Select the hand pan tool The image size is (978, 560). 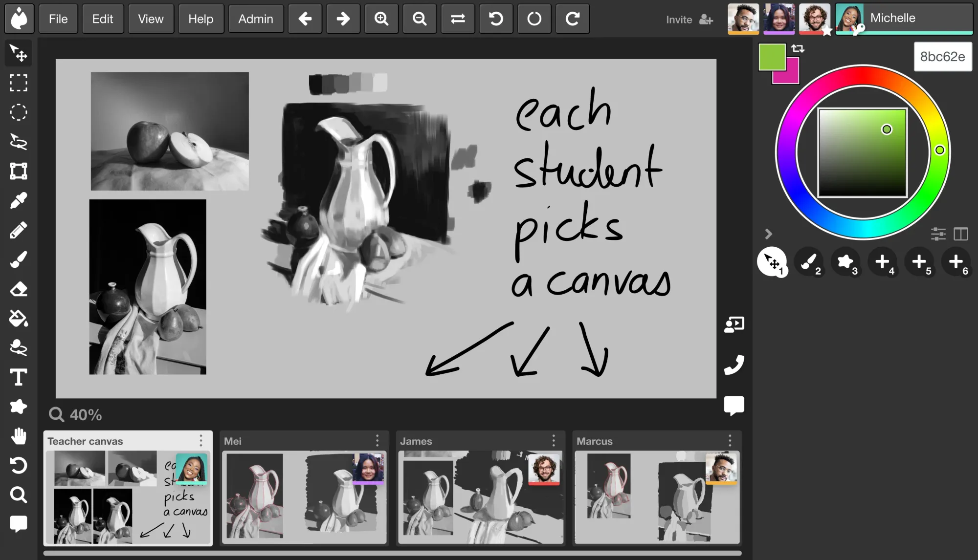(19, 436)
